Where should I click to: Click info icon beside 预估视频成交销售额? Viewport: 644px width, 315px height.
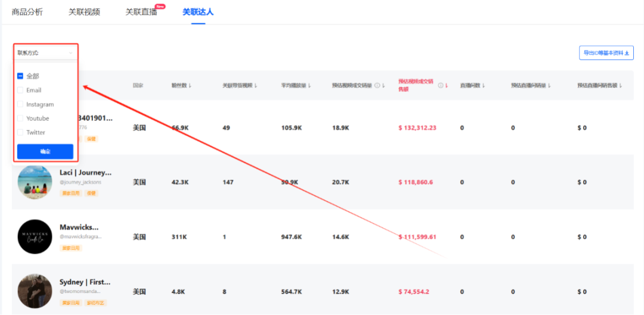click(x=440, y=86)
